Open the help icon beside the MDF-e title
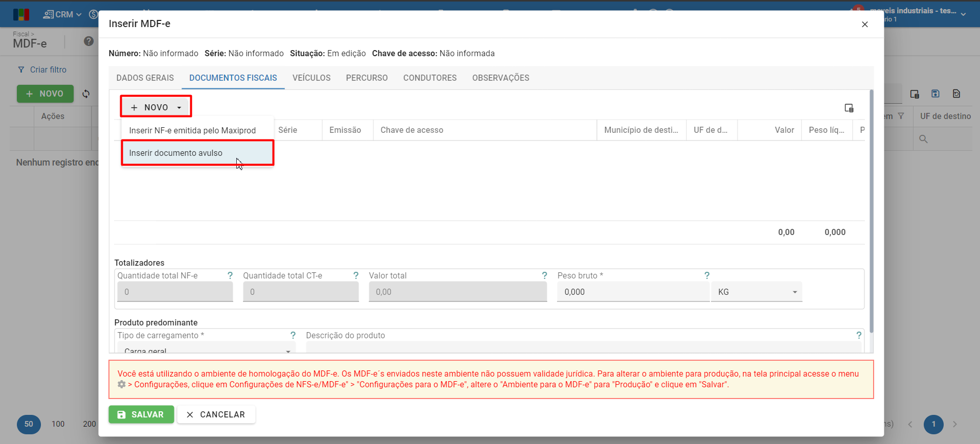This screenshot has height=444, width=980. pos(89,41)
